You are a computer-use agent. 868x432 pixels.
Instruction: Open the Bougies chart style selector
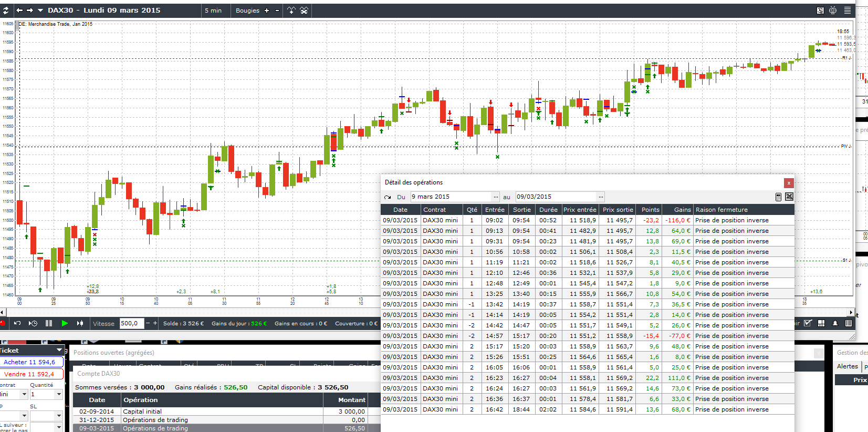[247, 11]
